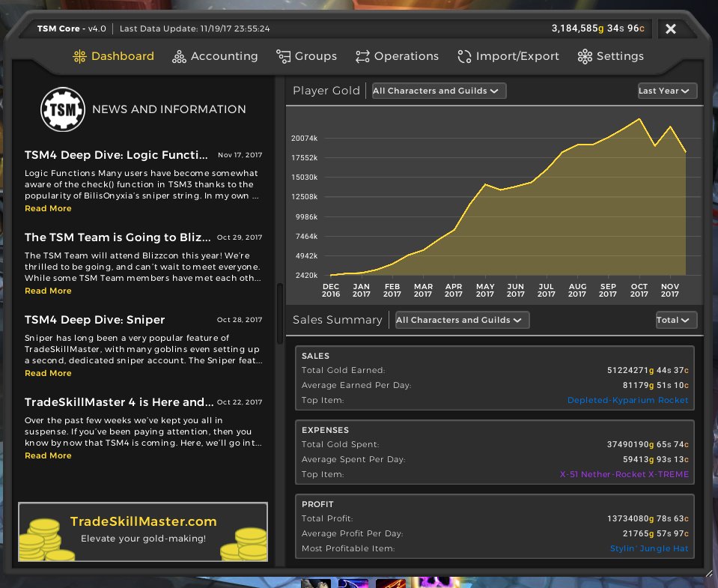
Task: Click the Stylin' Jungle Hat item
Action: point(649,548)
